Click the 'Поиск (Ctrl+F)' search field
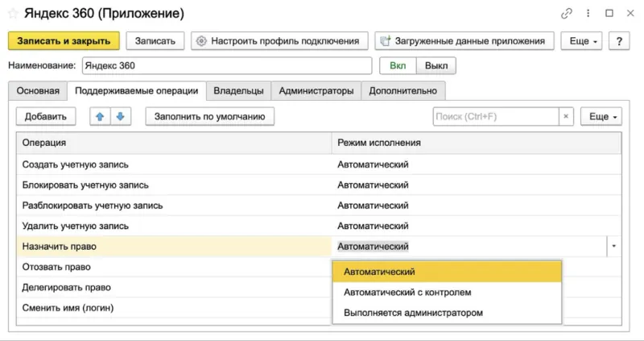Viewport: 644px width, 341px height. click(x=496, y=116)
